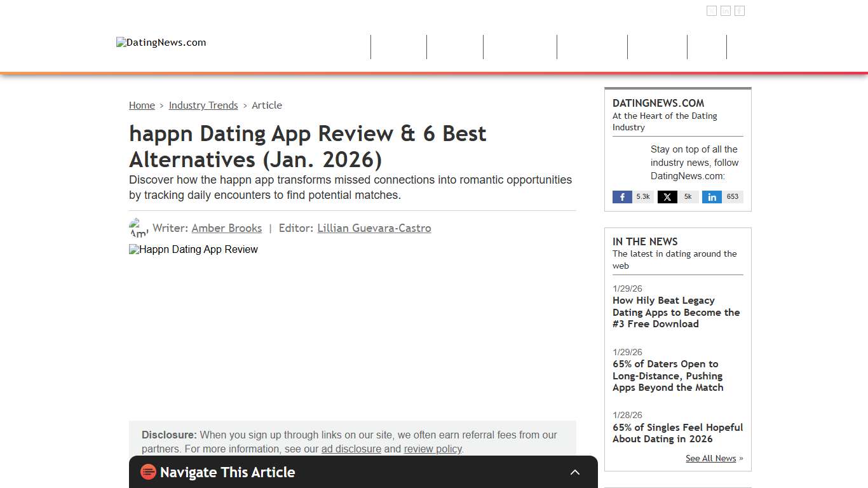The image size is (868, 488).
Task: Click the Happn Dating App Review image
Action: [x=193, y=249]
